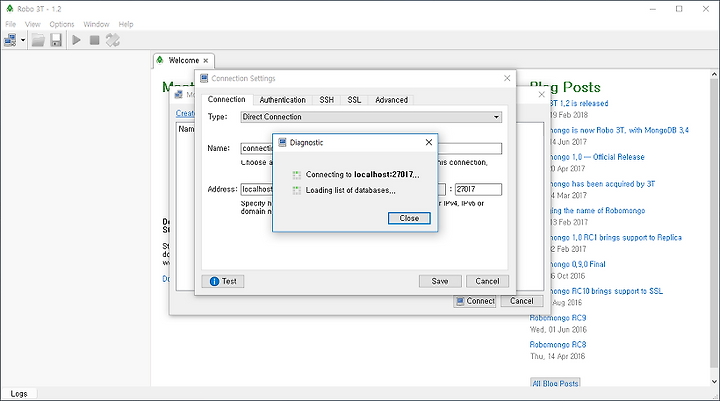Close Connection Settings dialog with X
Image resolution: width=720 pixels, height=401 pixels.
click(507, 78)
